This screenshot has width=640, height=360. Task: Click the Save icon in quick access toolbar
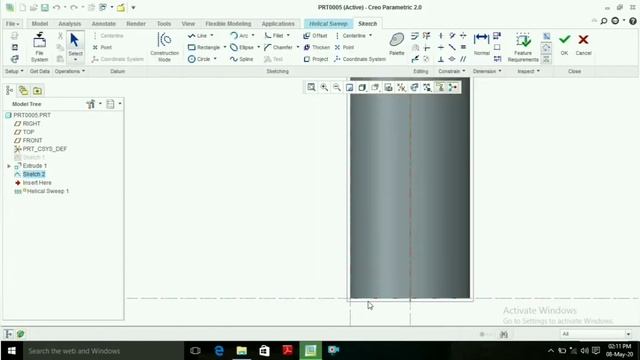[x=45, y=7]
